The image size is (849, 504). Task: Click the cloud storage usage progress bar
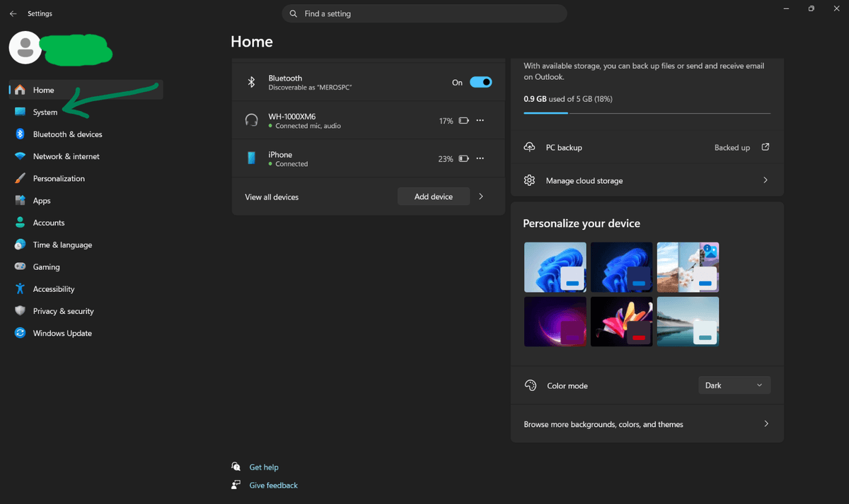[647, 113]
